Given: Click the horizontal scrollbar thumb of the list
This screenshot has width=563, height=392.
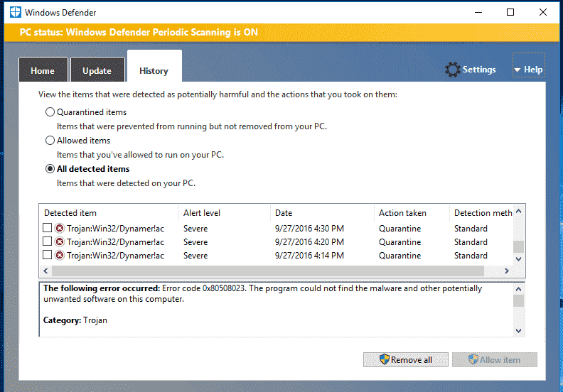Looking at the screenshot, I should [268, 271].
